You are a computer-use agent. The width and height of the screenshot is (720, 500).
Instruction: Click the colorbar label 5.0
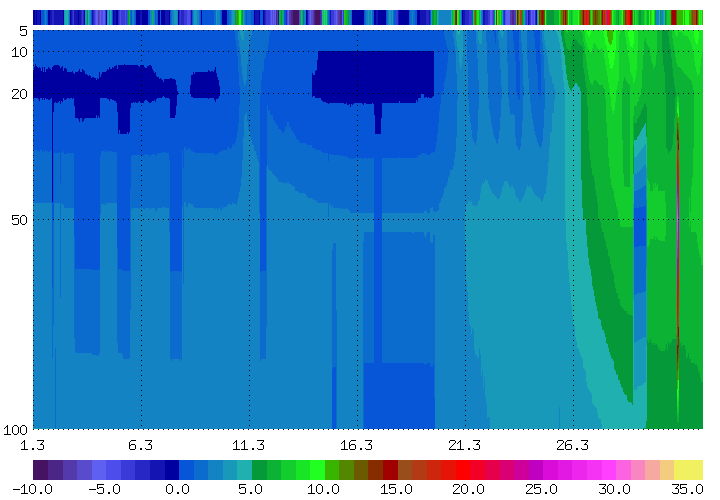(x=250, y=489)
